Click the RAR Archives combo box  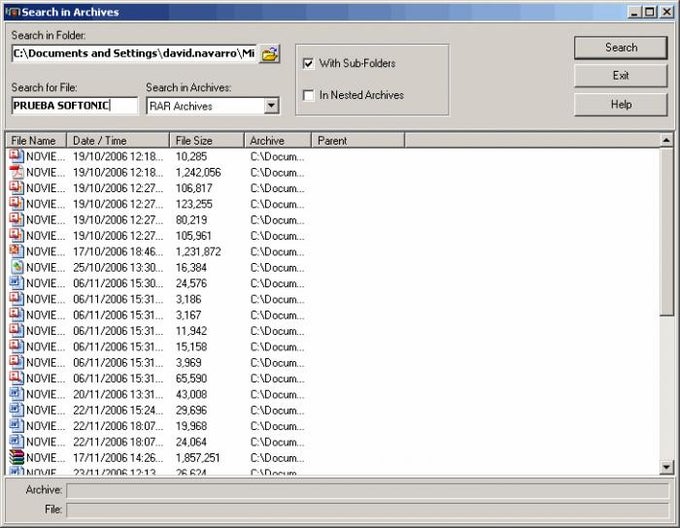click(x=212, y=106)
